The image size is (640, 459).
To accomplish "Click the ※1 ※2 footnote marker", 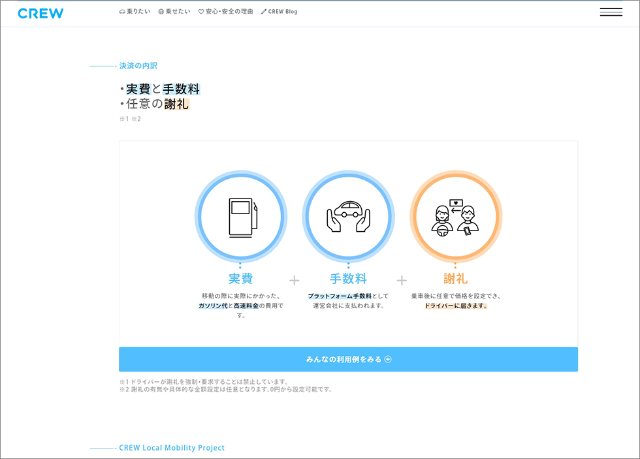I will pos(130,119).
